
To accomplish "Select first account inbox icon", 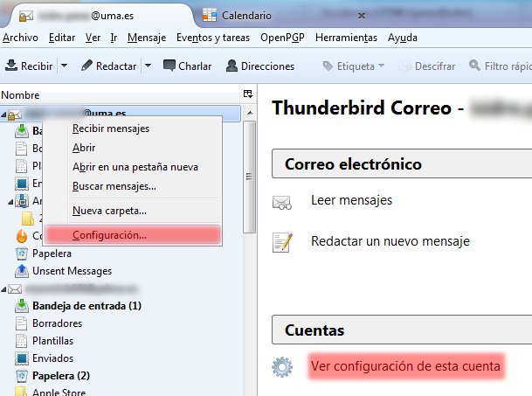I will click(x=22, y=131).
